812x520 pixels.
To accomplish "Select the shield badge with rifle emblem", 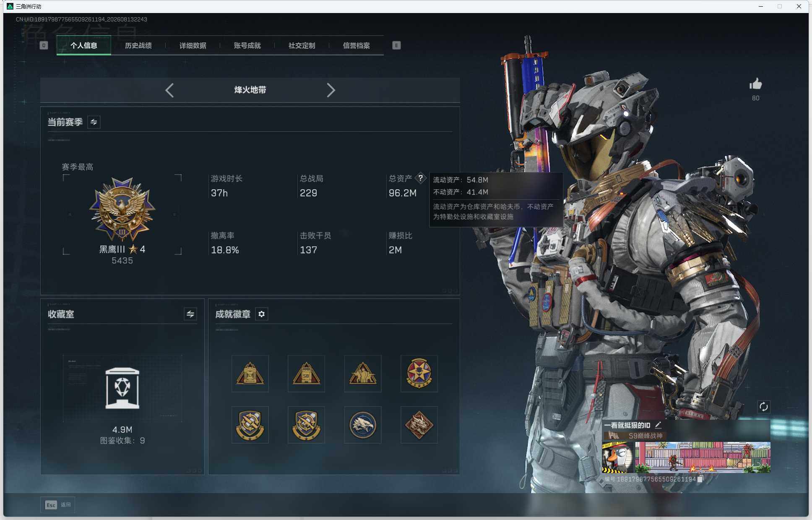I will (306, 425).
